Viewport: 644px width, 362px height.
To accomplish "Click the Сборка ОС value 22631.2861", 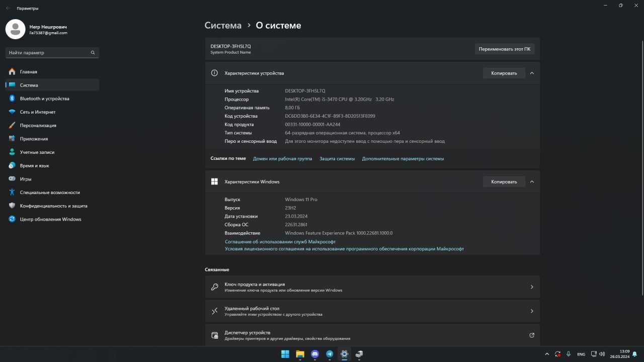I will (x=296, y=225).
